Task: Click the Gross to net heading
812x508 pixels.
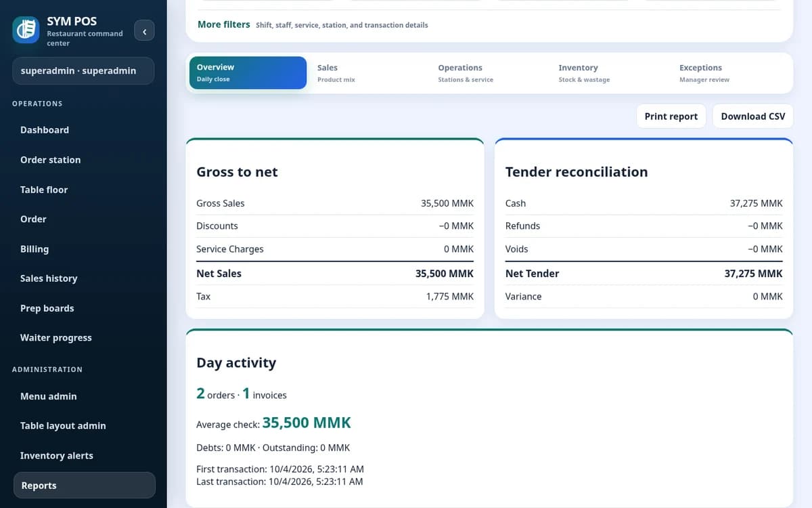Action: tap(237, 172)
